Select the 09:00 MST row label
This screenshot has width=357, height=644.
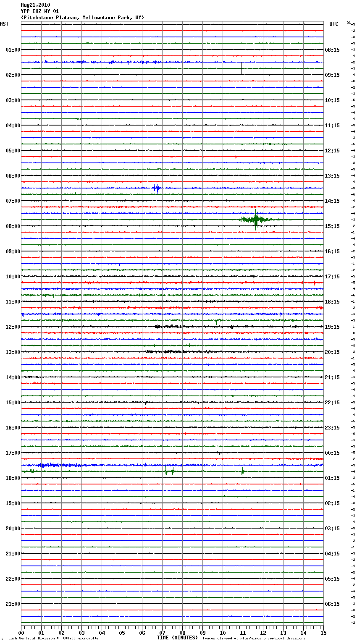[x=13, y=251]
